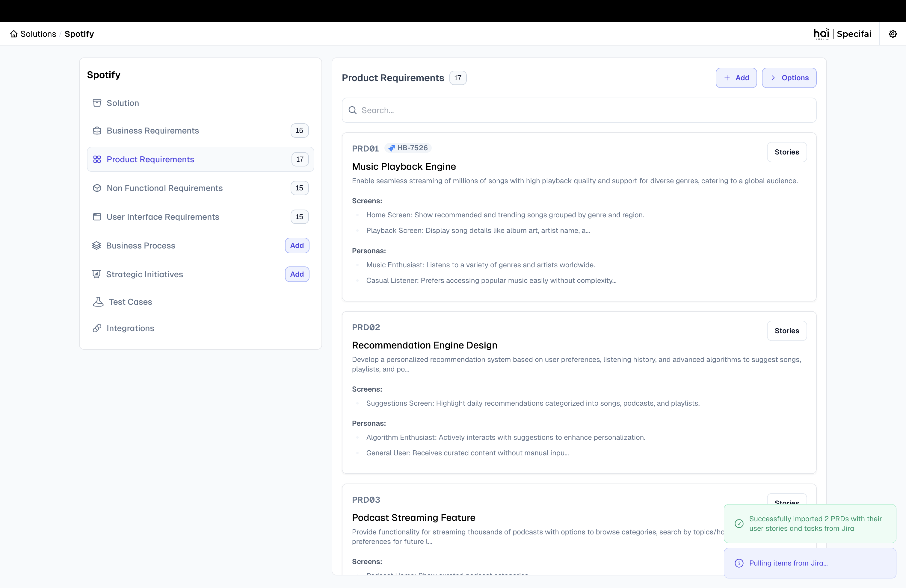Expand the Options button

point(789,78)
